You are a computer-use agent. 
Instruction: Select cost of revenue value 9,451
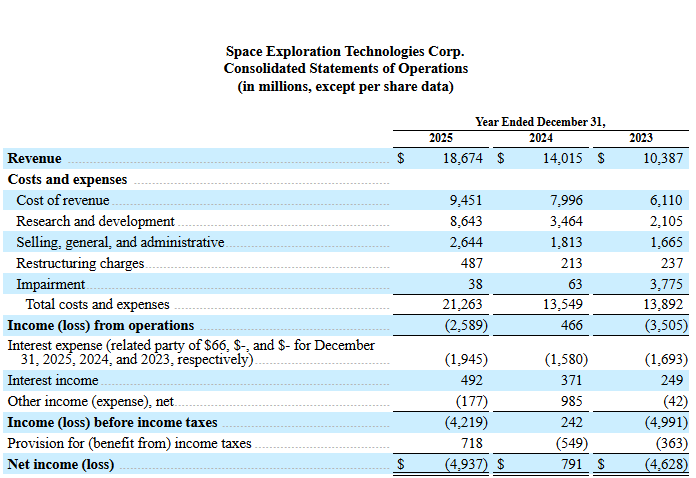(466, 200)
